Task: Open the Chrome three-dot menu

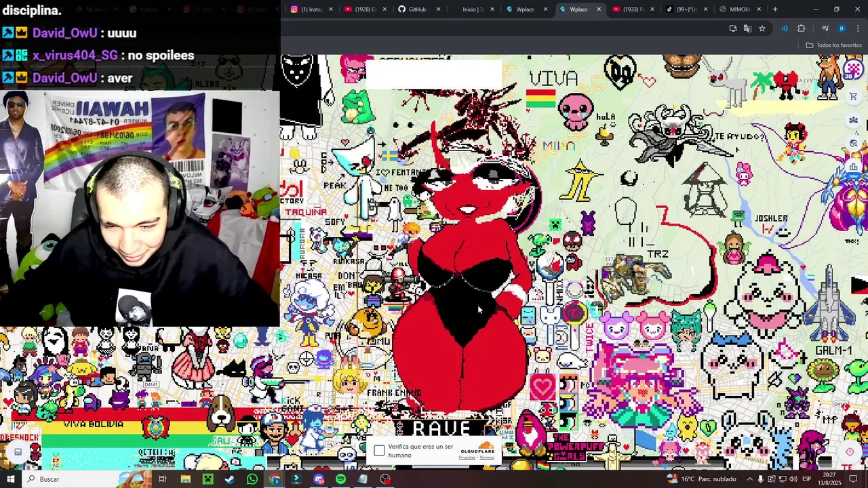Action: click(858, 28)
